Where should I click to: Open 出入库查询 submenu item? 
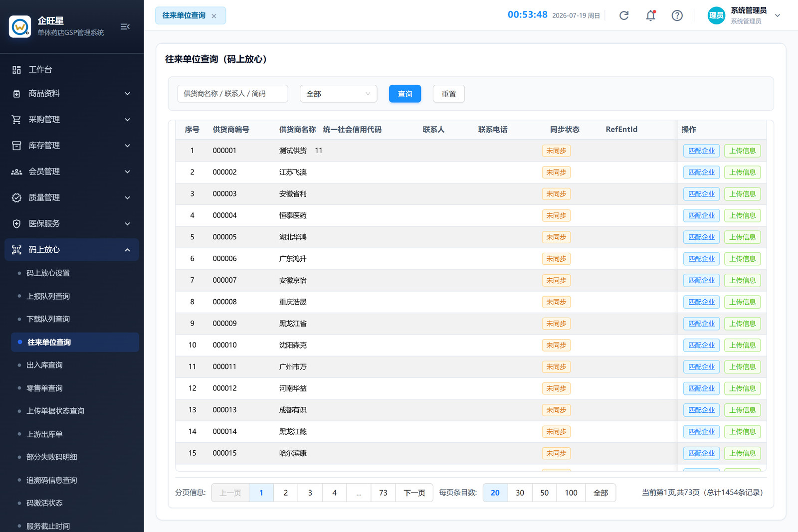(x=44, y=365)
